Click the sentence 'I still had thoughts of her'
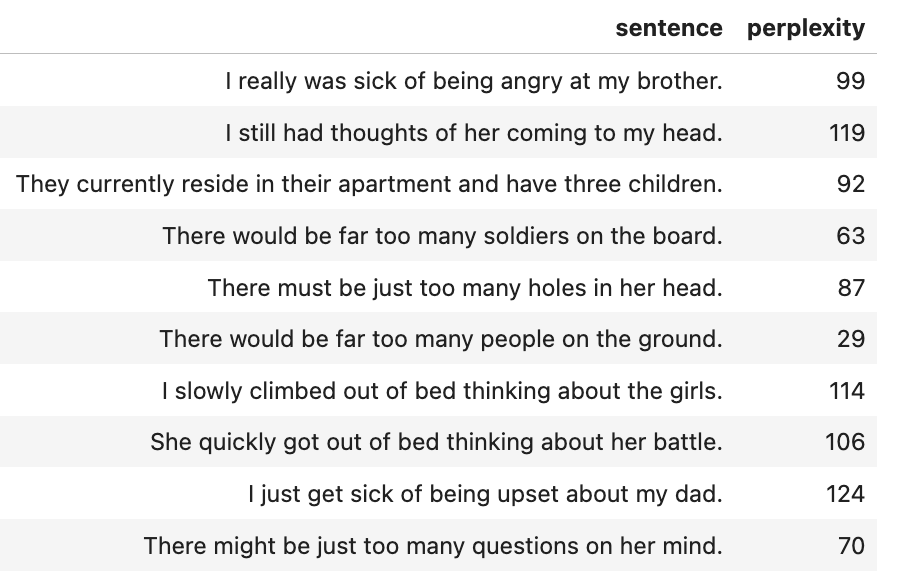The width and height of the screenshot is (898, 586). [480, 133]
